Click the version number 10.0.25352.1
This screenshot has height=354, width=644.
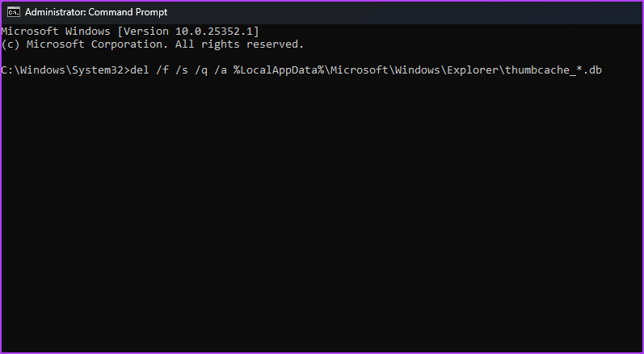coord(213,32)
